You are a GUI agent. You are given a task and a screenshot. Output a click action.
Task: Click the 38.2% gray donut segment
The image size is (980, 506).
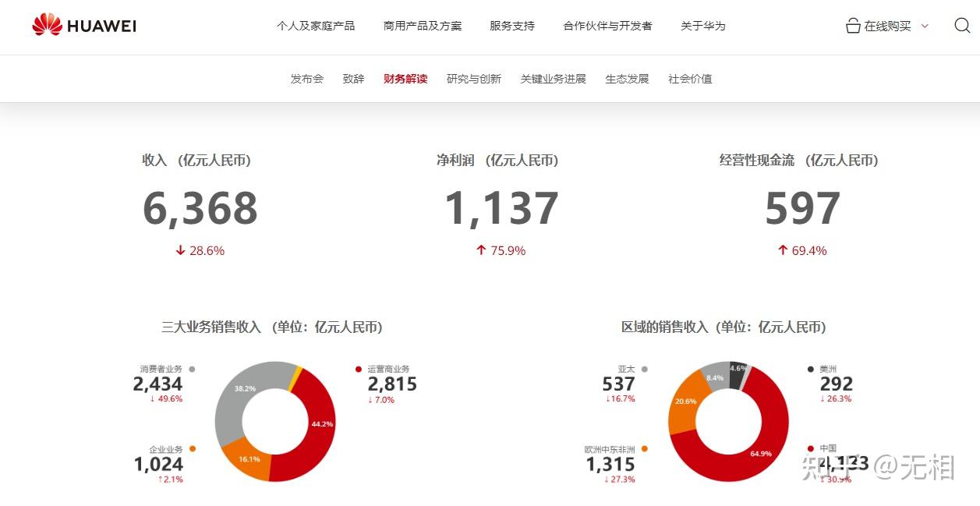tap(243, 390)
